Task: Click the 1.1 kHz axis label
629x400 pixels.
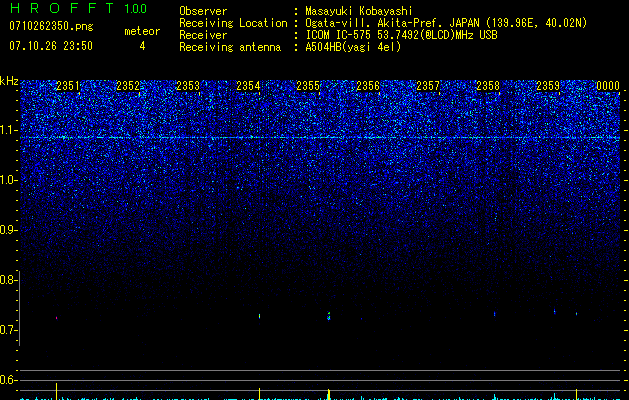Action: (7, 130)
